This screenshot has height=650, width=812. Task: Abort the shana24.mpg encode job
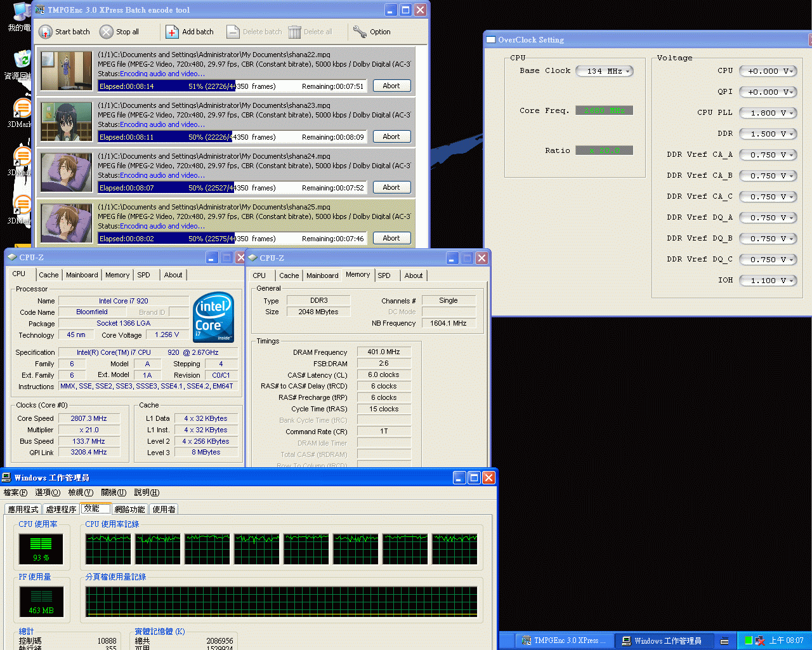pos(391,187)
